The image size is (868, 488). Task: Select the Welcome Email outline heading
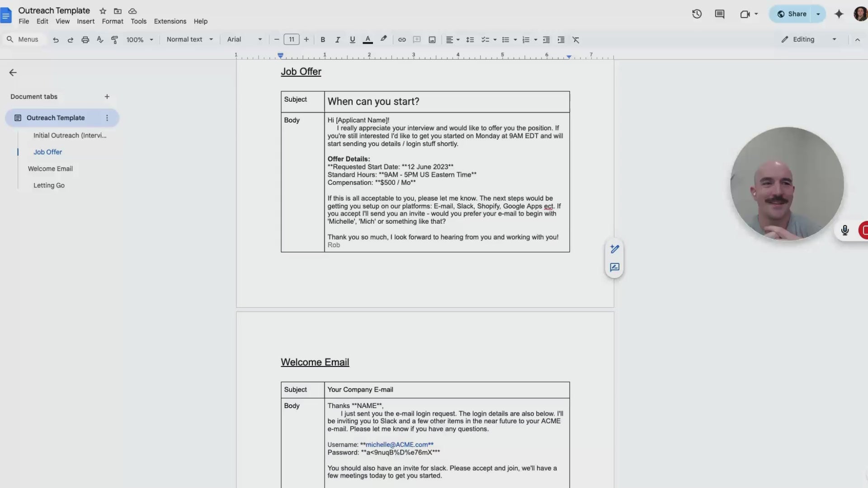click(50, 169)
